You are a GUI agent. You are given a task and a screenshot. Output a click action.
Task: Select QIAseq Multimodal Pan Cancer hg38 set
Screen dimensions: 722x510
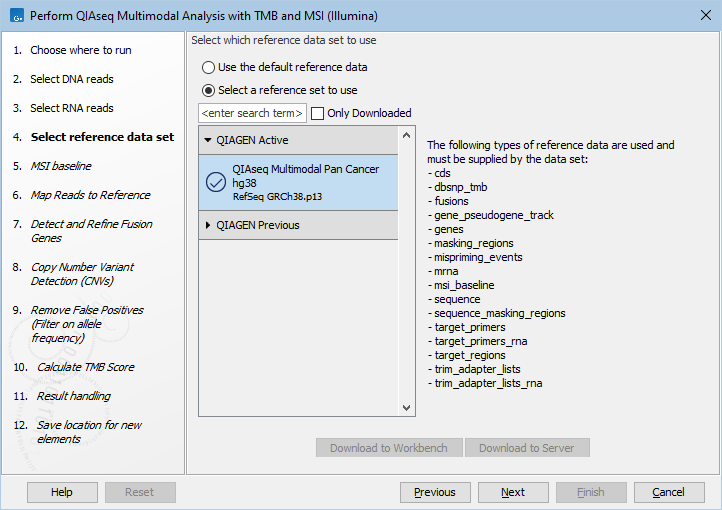[298, 183]
